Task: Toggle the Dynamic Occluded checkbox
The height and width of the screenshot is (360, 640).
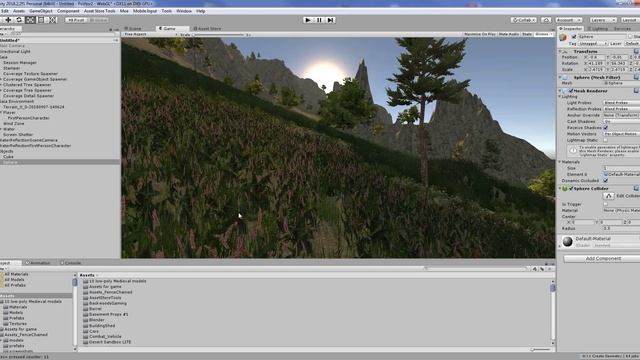Action: point(606,180)
